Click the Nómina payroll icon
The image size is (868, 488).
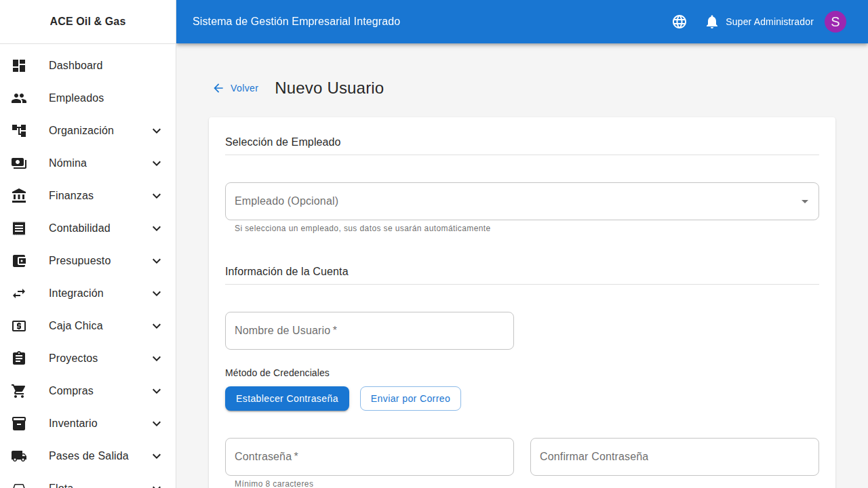(19, 163)
